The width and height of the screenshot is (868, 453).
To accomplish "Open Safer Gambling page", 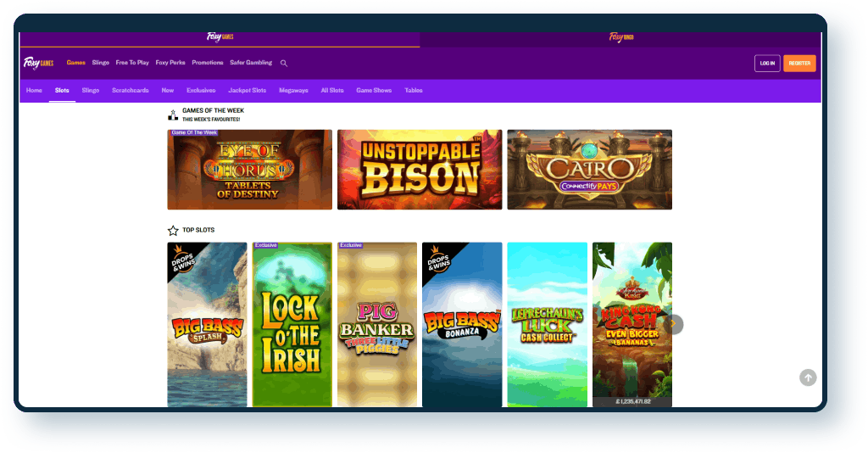I will click(251, 63).
